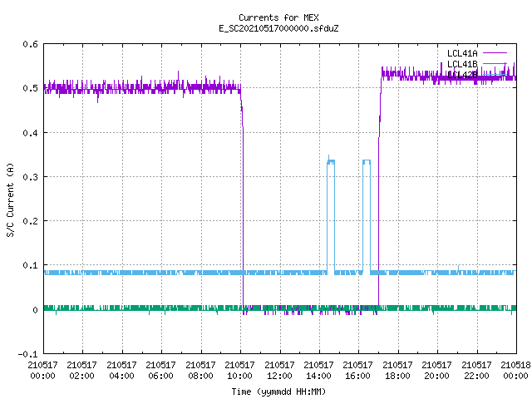Click the second blue LCL42B pulse near 16:20
This screenshot has width=532, height=399.
click(367, 215)
